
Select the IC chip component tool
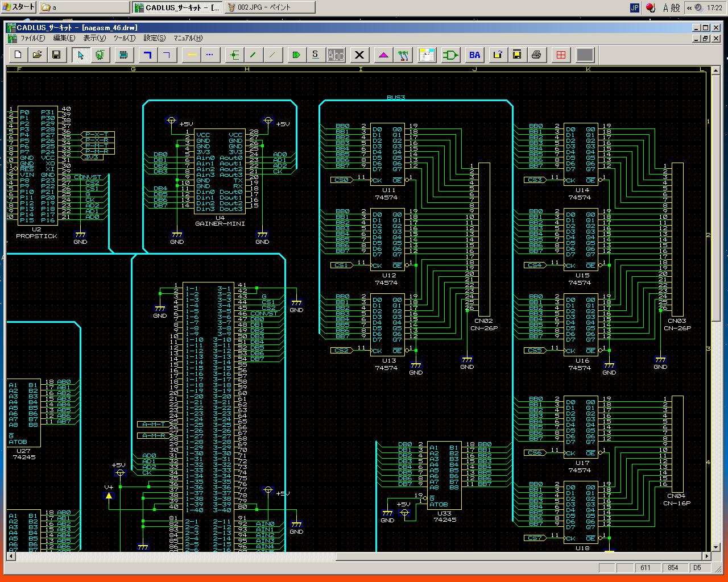point(123,55)
